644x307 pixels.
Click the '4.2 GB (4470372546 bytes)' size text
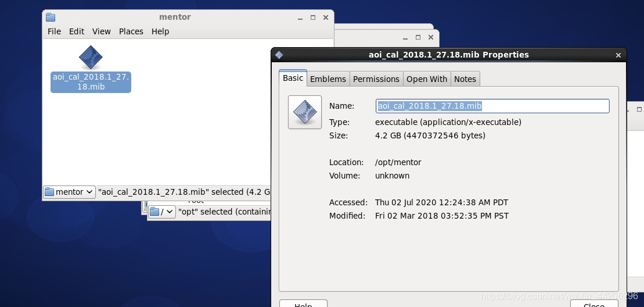(x=430, y=135)
